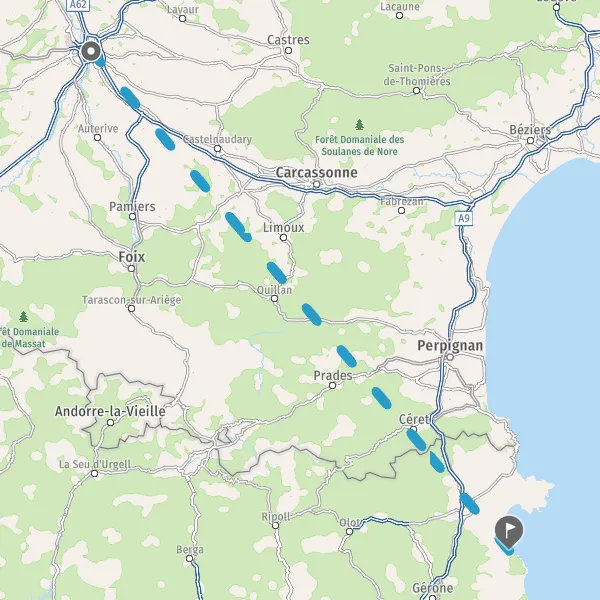This screenshot has height=600, width=600.
Task: Click the Pamiers town label
Action: 132,207
